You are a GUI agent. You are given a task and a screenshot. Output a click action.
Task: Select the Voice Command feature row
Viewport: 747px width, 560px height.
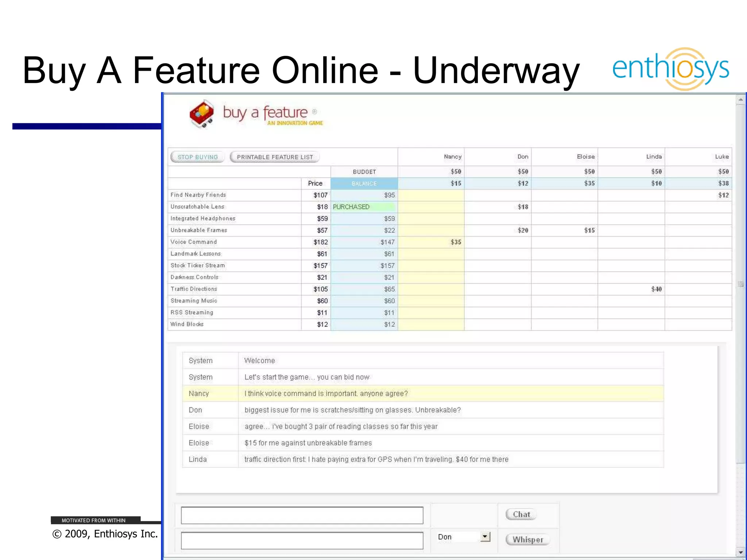coord(194,242)
